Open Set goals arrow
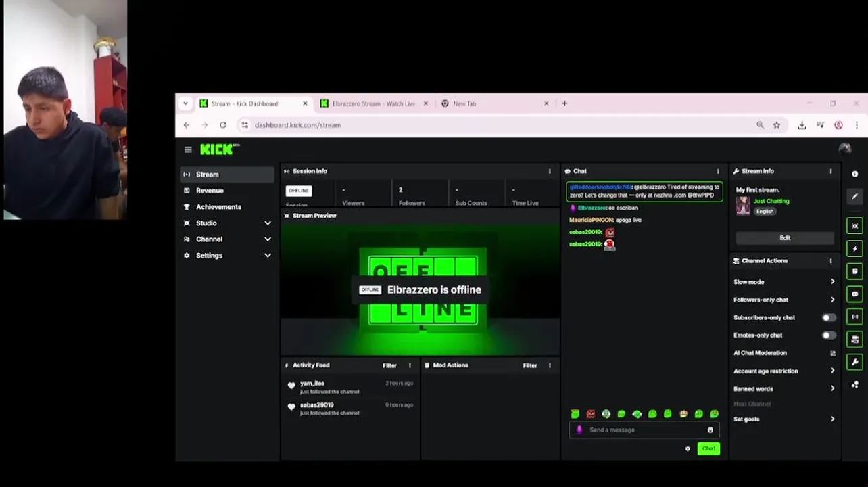This screenshot has width=868, height=487. pos(832,419)
